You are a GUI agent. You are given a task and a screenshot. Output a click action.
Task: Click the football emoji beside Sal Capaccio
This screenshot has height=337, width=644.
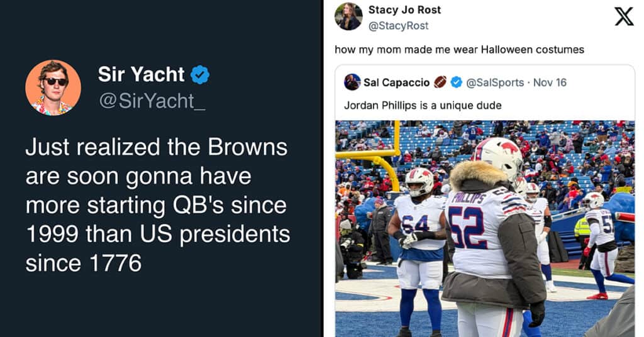tap(440, 82)
